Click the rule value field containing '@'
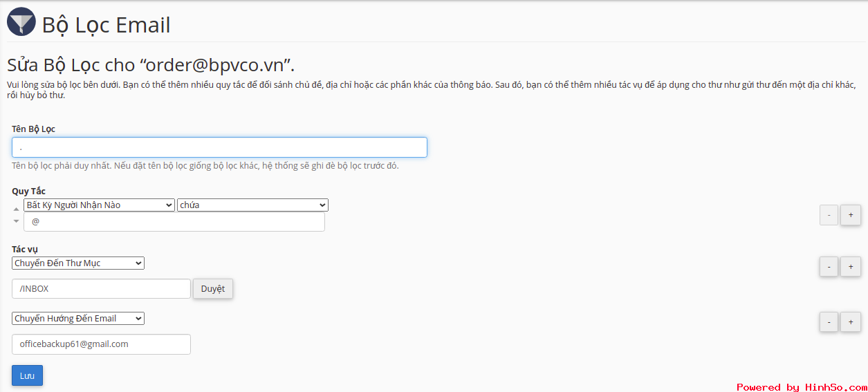 pos(174,221)
